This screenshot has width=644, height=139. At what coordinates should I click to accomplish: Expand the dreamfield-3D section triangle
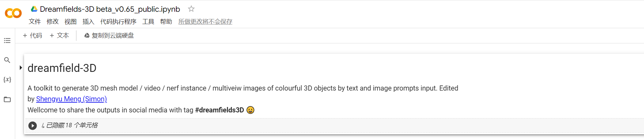pos(21,67)
